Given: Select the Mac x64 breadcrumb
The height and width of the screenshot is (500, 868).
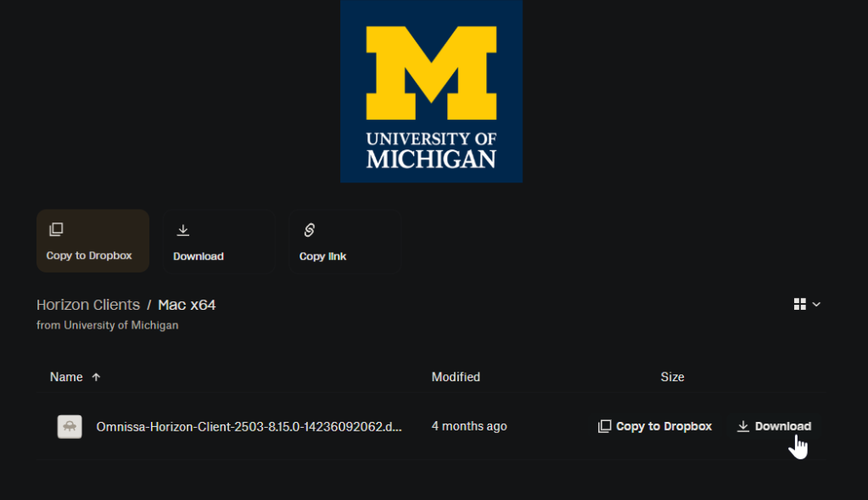Looking at the screenshot, I should (187, 305).
